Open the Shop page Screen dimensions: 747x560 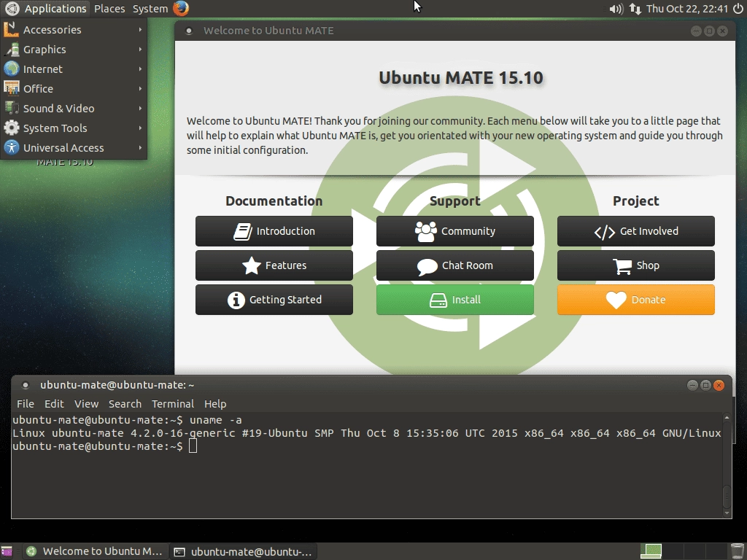636,265
